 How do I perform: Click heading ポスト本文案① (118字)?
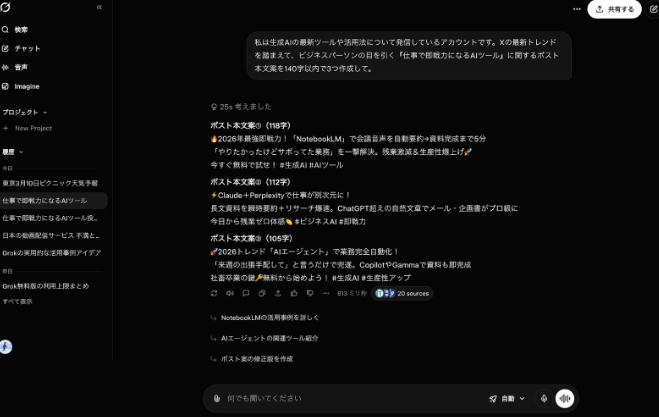pyautogui.click(x=250, y=126)
